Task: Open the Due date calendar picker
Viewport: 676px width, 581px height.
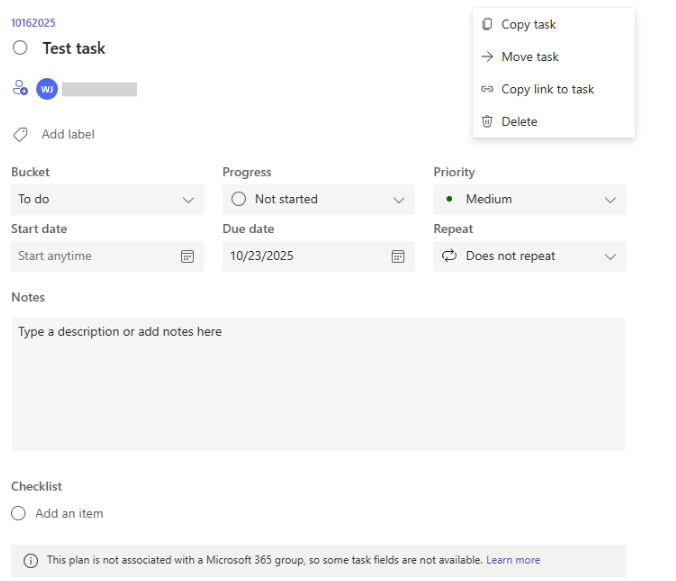Action: 398,256
